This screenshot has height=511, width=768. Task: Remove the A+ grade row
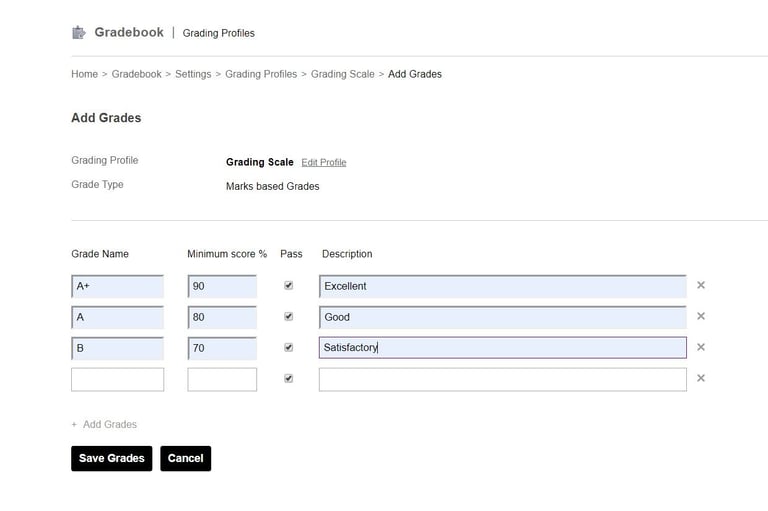point(701,285)
